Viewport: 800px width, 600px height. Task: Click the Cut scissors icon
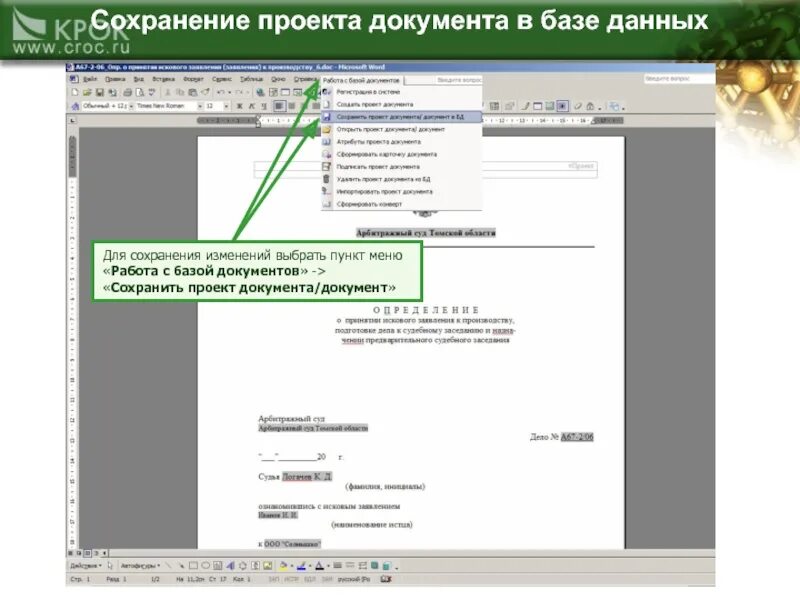click(167, 92)
